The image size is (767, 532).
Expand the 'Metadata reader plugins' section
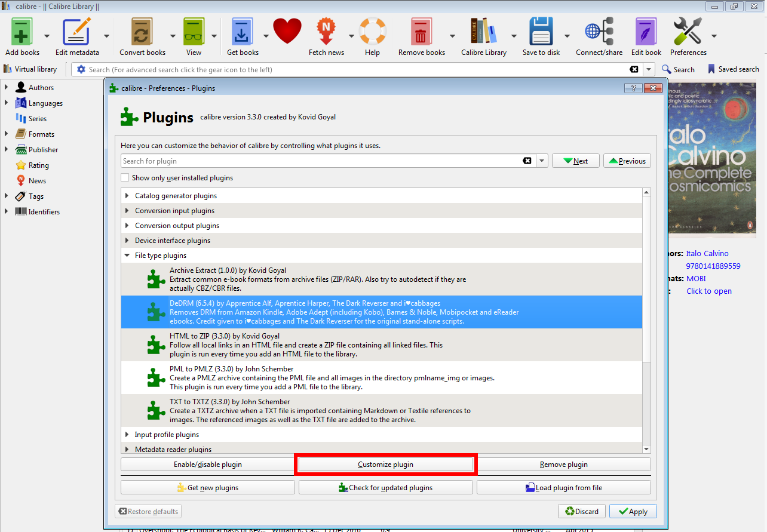(x=127, y=449)
